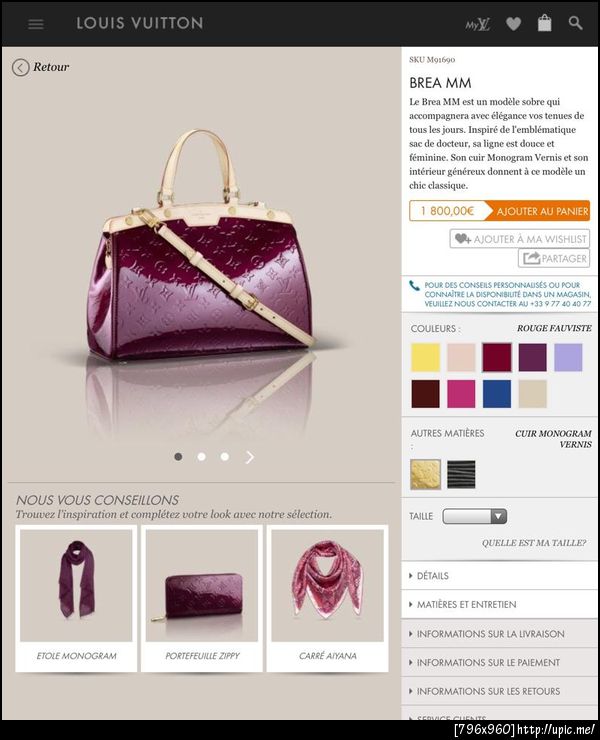
Task: Open the shopping bag icon
Action: click(544, 23)
